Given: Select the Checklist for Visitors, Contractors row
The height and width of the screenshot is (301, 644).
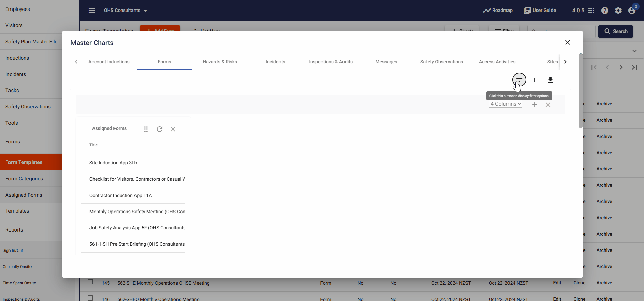Looking at the screenshot, I should 133,179.
